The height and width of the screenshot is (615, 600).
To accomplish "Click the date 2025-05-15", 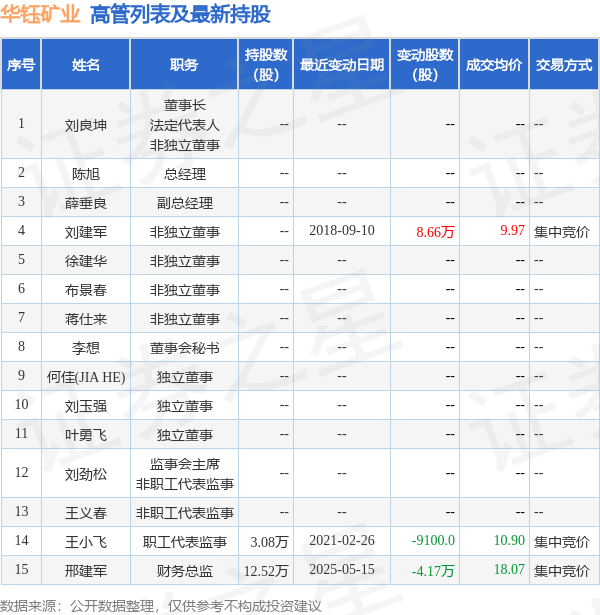I will coord(342,569).
